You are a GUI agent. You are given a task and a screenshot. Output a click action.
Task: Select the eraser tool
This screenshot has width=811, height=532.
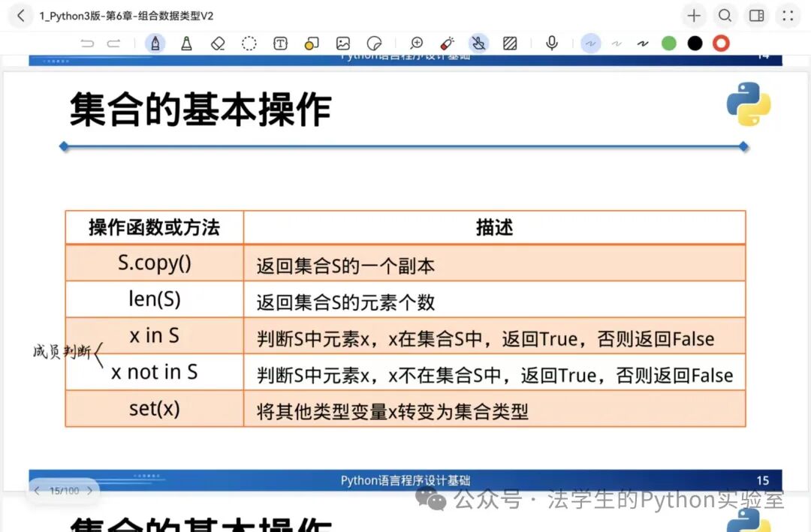tap(218, 44)
